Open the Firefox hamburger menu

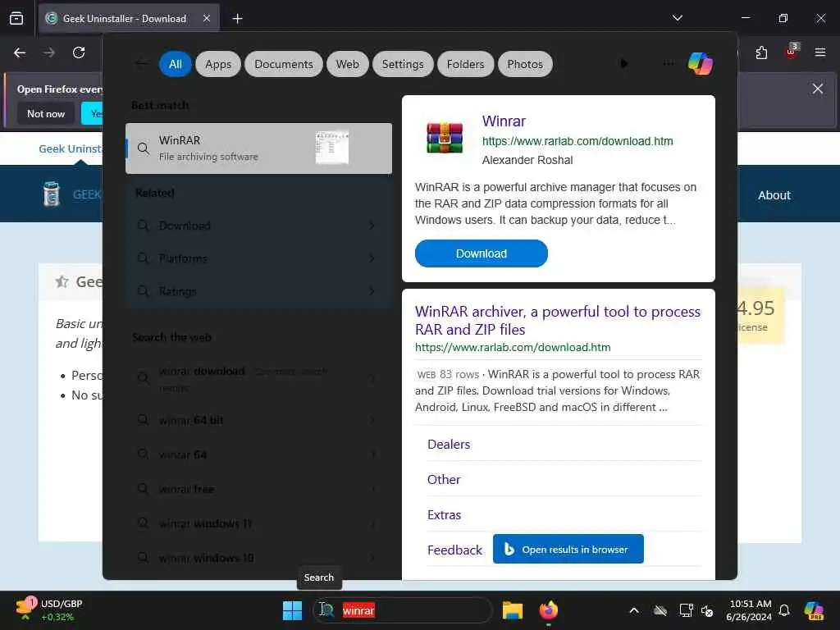click(x=820, y=52)
